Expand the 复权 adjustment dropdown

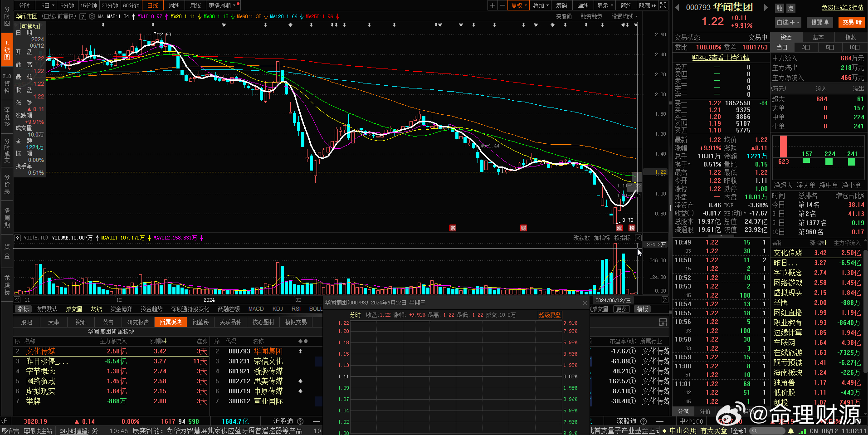[x=519, y=5]
